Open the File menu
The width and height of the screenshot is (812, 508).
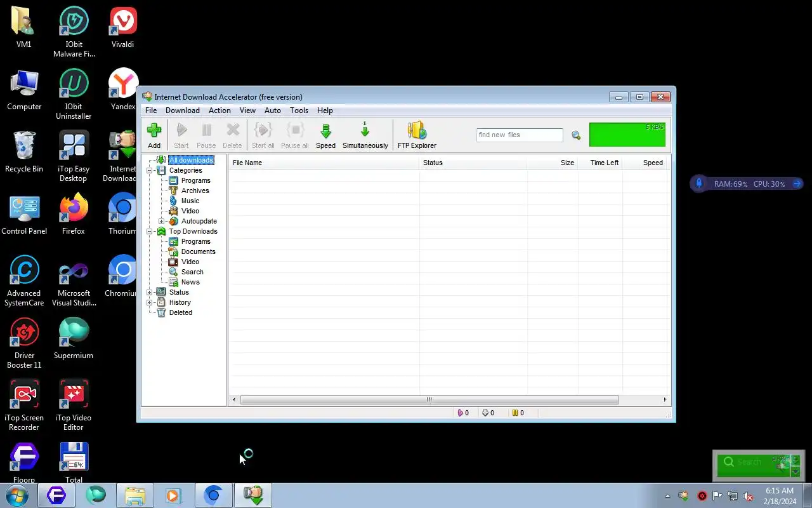tap(151, 110)
